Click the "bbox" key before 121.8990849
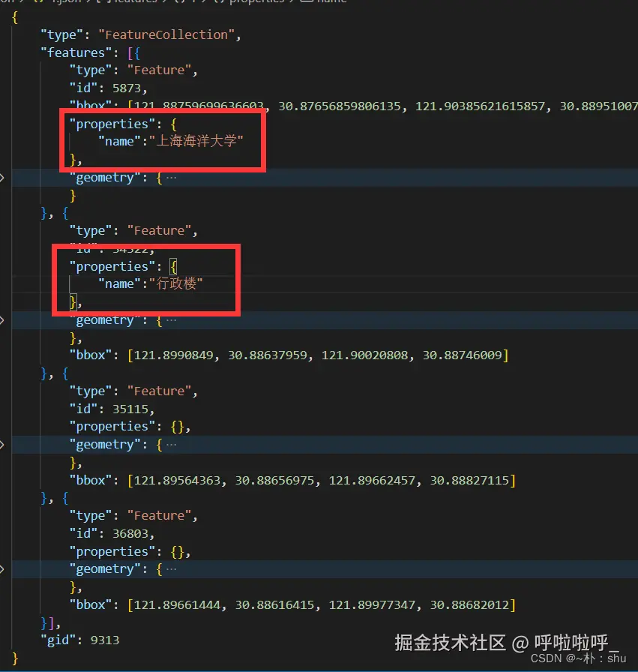The height and width of the screenshot is (672, 638). coord(91,355)
